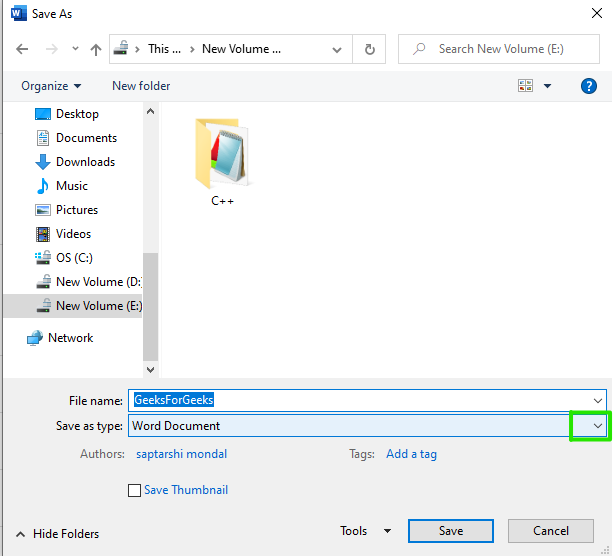Select Desktop in the navigation pane
The image size is (613, 556).
pyautogui.click(x=77, y=114)
